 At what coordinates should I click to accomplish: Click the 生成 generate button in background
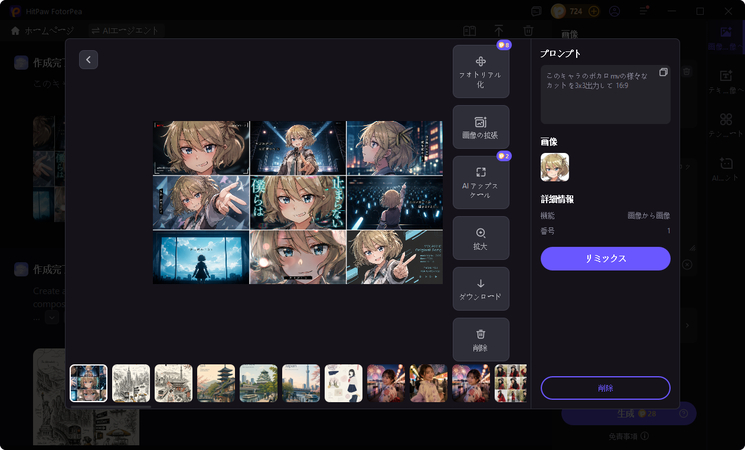tap(629, 413)
